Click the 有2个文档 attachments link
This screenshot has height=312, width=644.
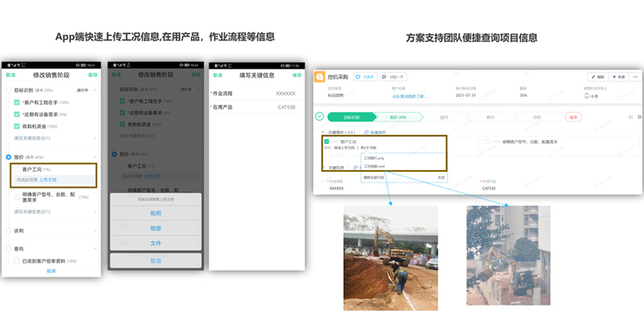[x=368, y=148]
